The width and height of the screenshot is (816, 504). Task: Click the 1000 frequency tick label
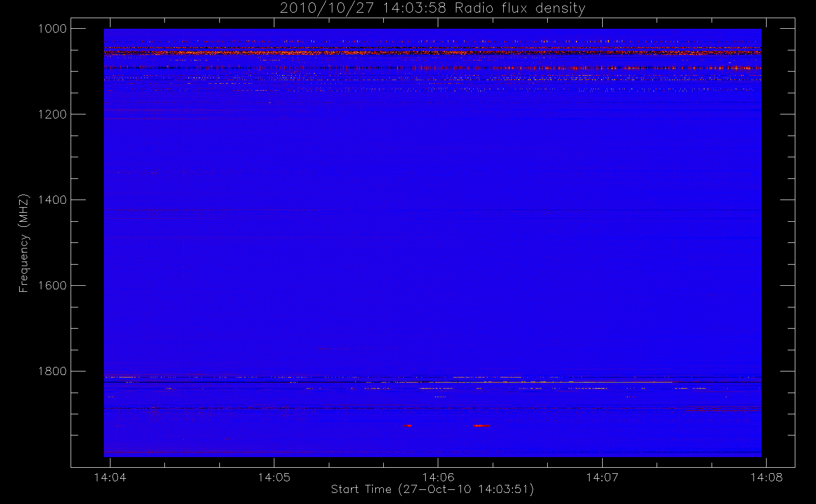point(52,29)
